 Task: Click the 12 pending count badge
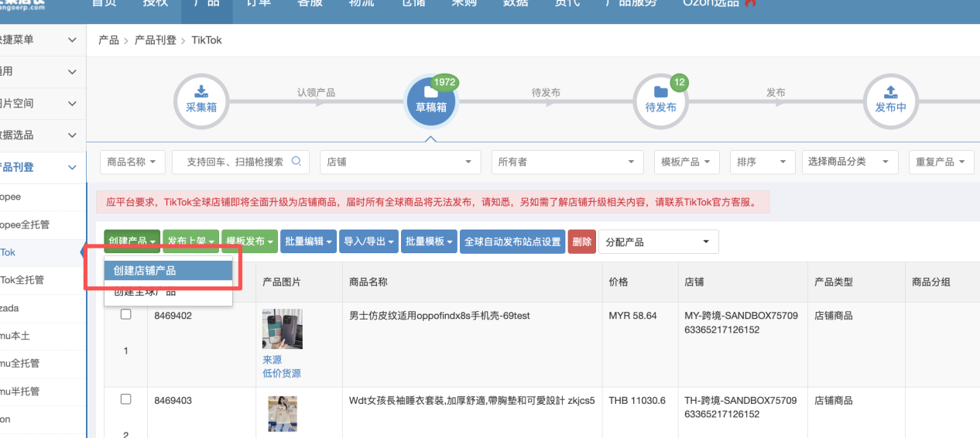click(679, 82)
